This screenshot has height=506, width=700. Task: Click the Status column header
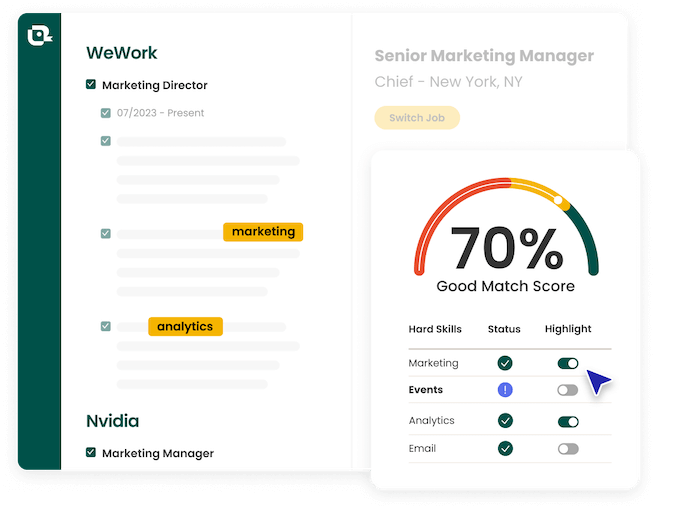504,329
